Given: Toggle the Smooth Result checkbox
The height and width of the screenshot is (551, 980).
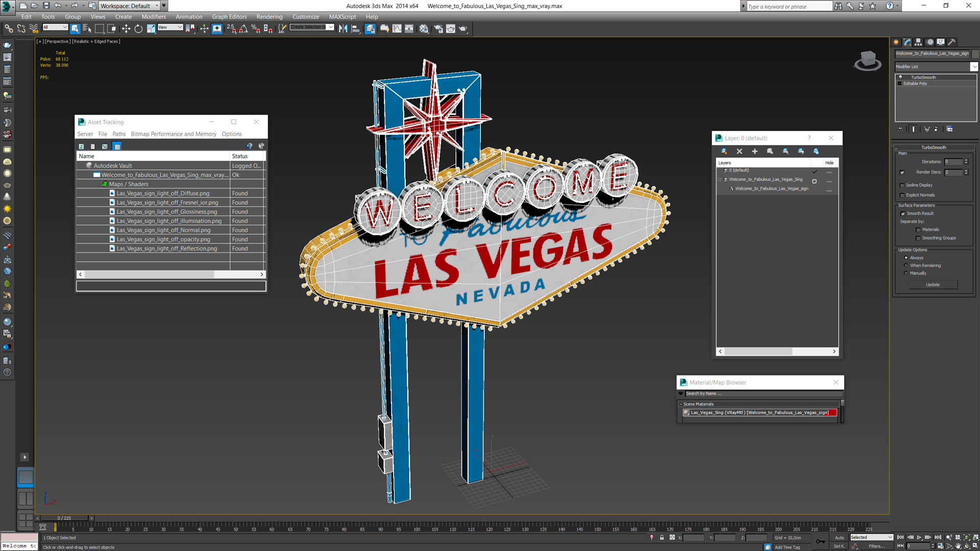Looking at the screenshot, I should click(902, 214).
